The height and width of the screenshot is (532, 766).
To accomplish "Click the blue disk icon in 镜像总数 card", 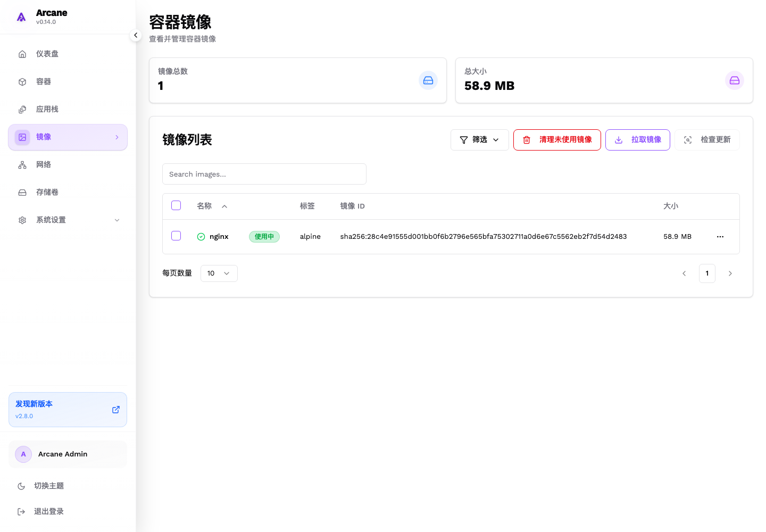I will 428,80.
